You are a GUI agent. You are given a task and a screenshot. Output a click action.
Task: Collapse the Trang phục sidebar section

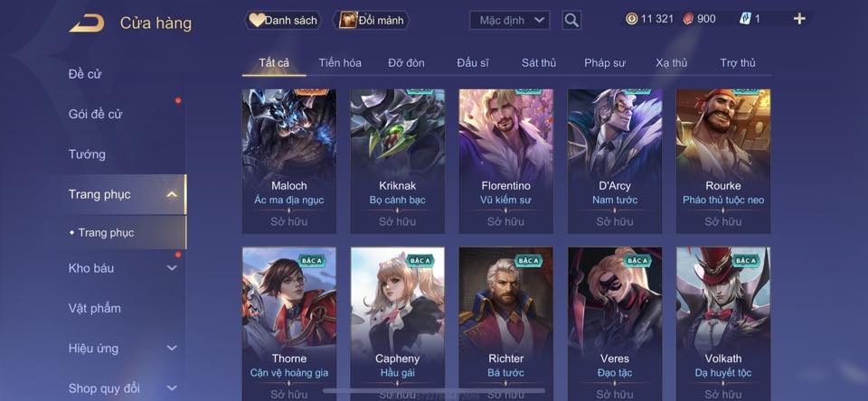click(172, 194)
